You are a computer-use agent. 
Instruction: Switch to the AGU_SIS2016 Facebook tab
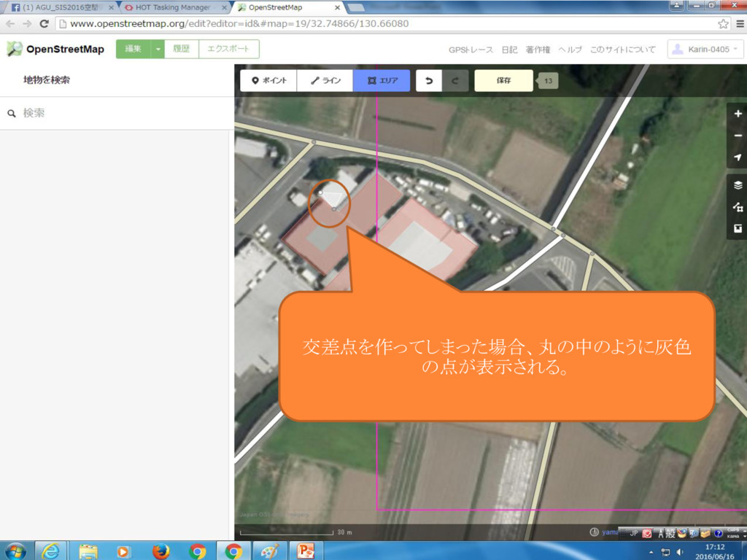[60, 7]
